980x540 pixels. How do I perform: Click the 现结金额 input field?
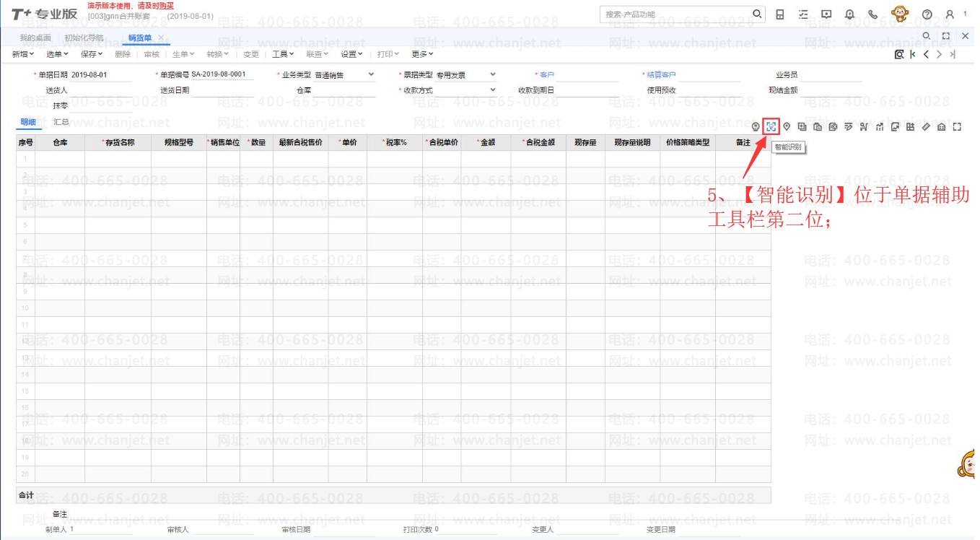[x=830, y=91]
